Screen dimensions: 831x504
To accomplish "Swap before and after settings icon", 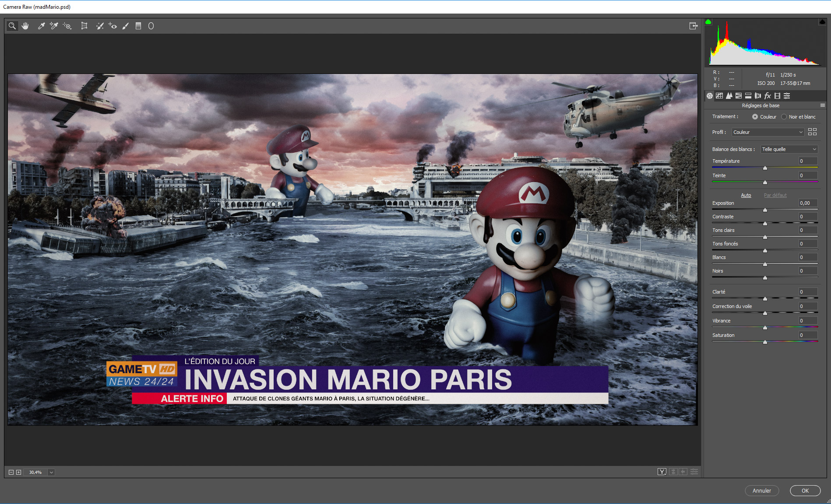I will click(673, 472).
